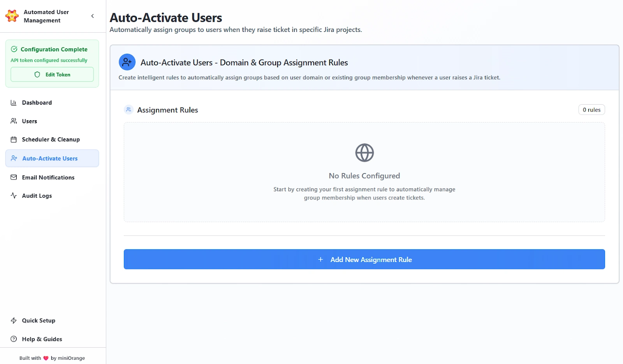Switch to the Email Notifications section
623x364 pixels.
[x=48, y=177]
